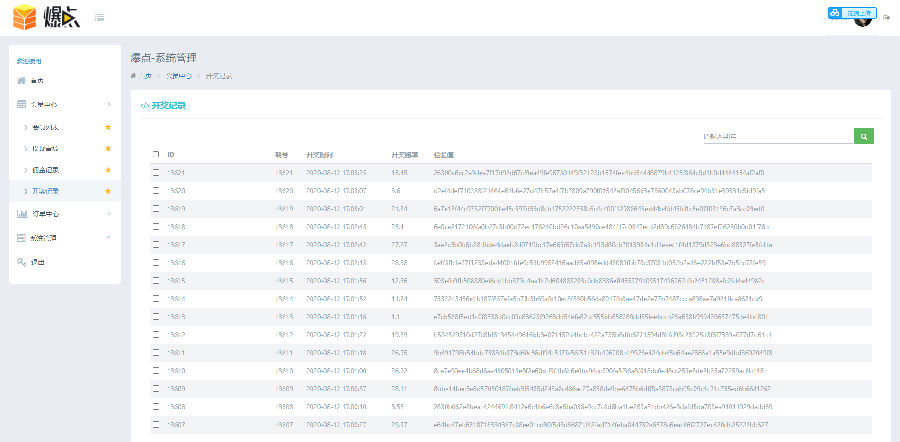Click into the search input field

[x=778, y=136]
